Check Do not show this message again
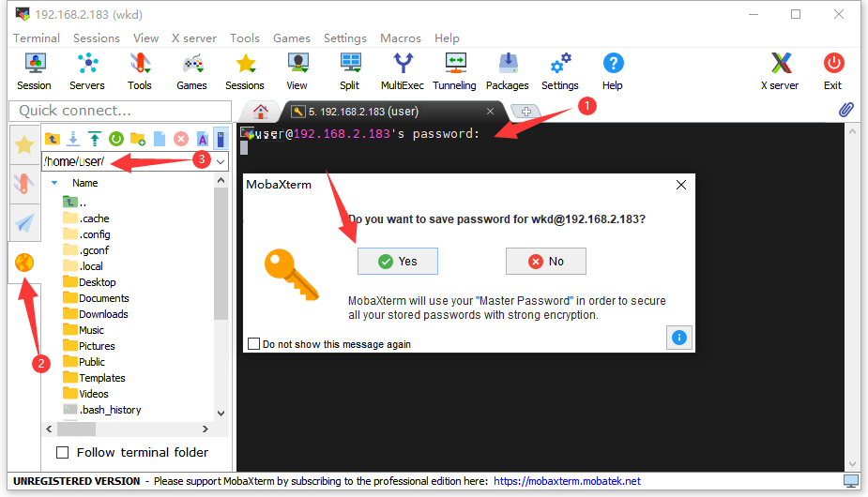 click(254, 344)
